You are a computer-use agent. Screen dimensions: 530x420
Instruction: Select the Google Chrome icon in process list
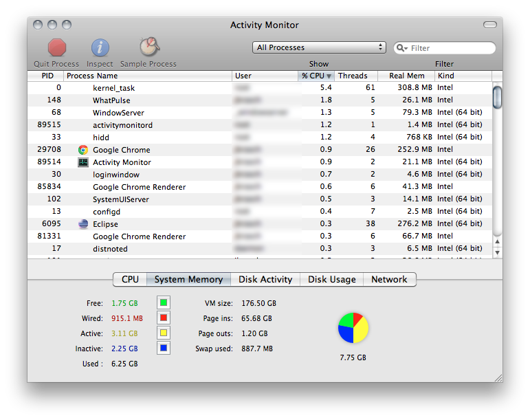coord(82,150)
